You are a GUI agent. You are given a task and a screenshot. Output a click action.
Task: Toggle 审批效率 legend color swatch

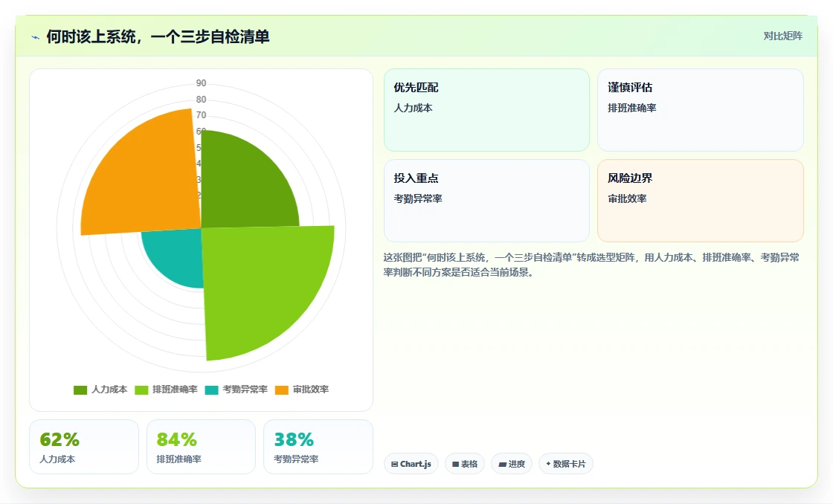[282, 390]
